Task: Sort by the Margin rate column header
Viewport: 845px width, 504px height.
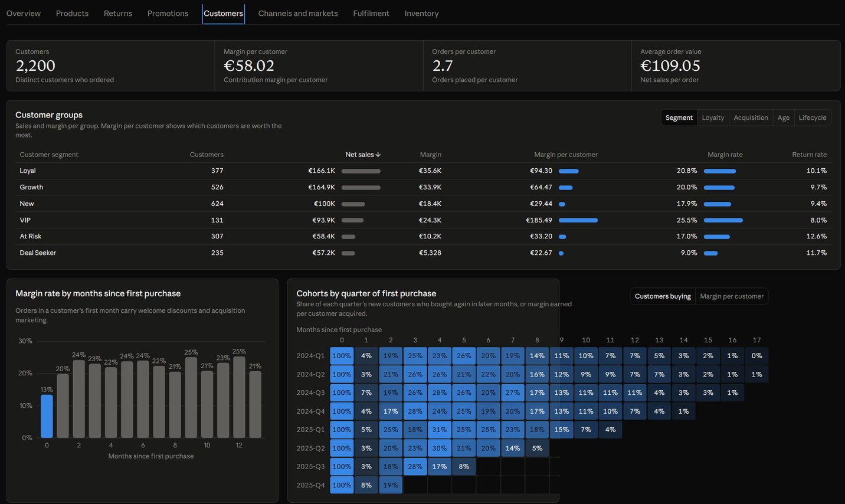Action: pyautogui.click(x=725, y=155)
